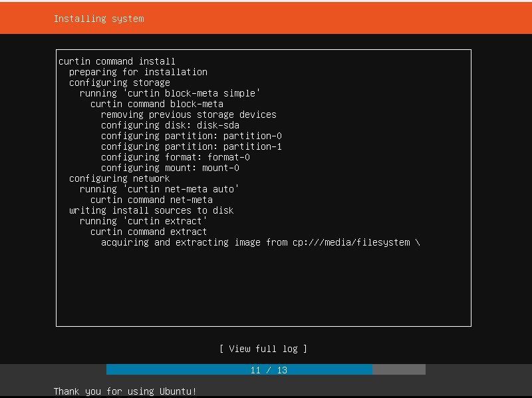The width and height of the screenshot is (532, 398).
Task: Select the 'Installing system' header title
Action: (x=98, y=19)
